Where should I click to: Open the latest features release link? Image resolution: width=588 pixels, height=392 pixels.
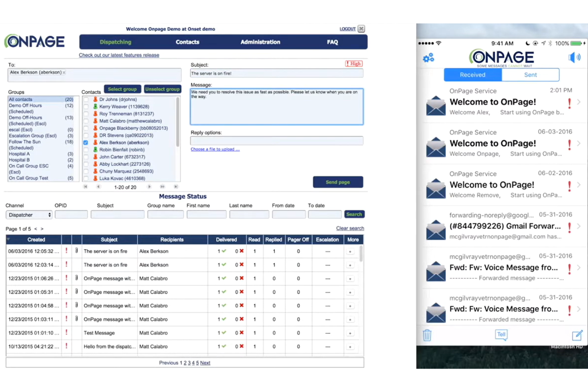[x=119, y=55]
